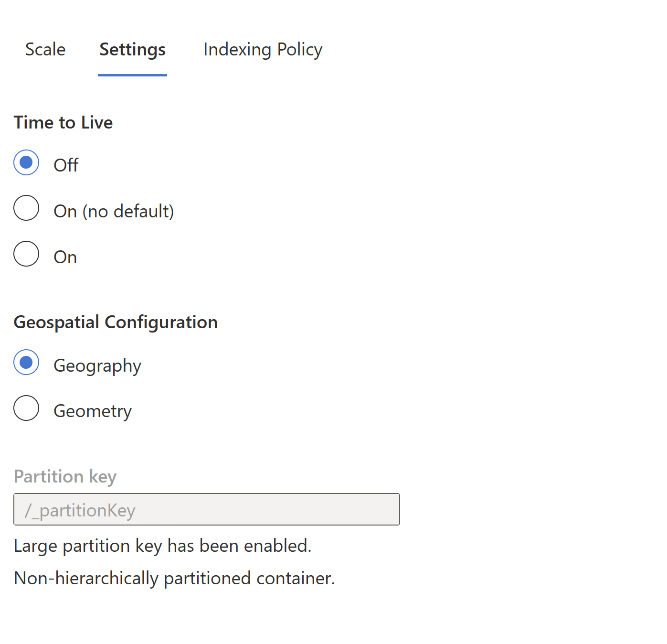Click the non-hierarchically partitioned container text
667x644 pixels.
[x=175, y=578]
